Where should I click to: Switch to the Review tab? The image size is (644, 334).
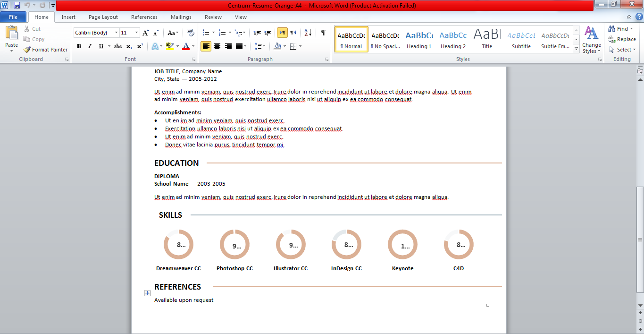(x=213, y=17)
